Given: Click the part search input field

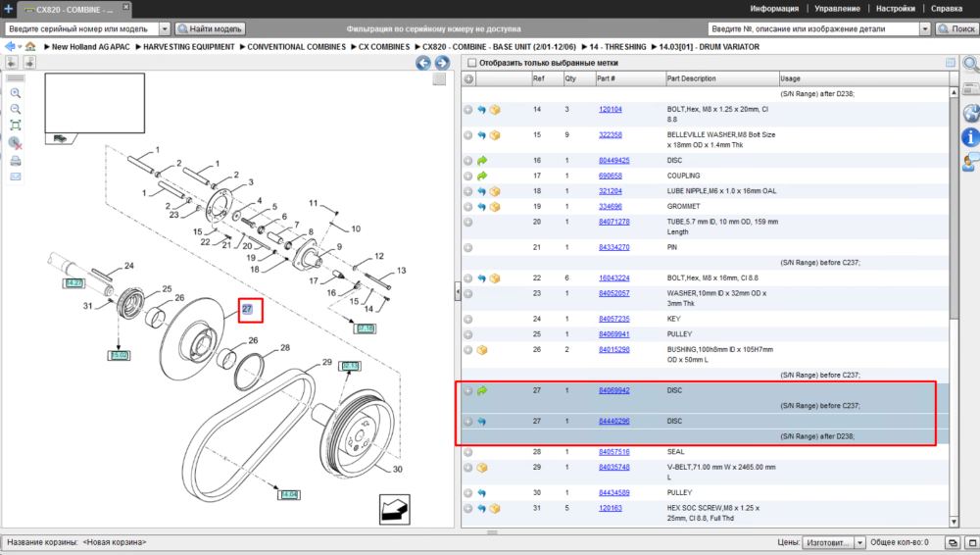Looking at the screenshot, I should pyautogui.click(x=813, y=28).
